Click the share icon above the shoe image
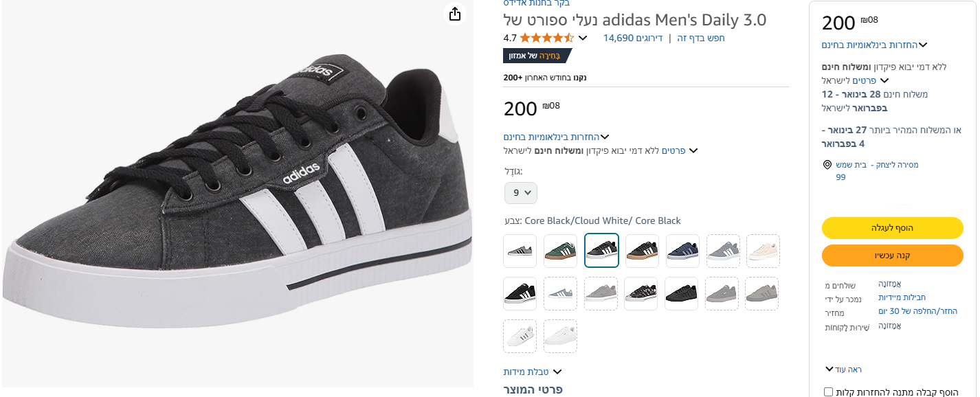 coord(454,14)
